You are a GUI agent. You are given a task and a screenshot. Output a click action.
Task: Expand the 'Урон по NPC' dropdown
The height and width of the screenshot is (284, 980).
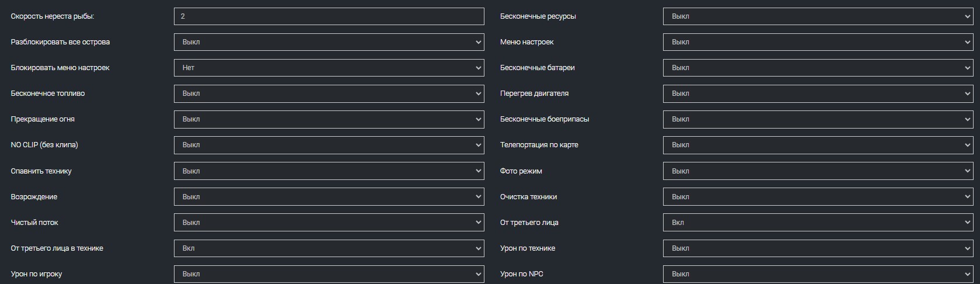click(818, 274)
